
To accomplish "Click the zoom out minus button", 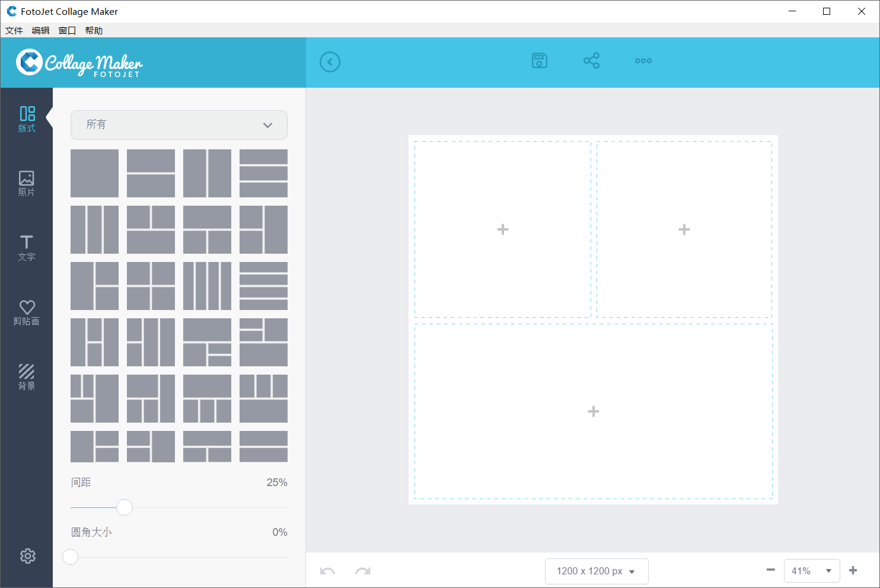I will point(770,570).
